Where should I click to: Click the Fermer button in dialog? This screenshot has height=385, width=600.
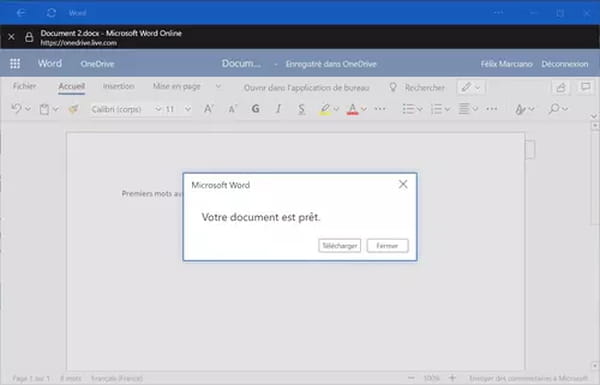[x=387, y=246]
